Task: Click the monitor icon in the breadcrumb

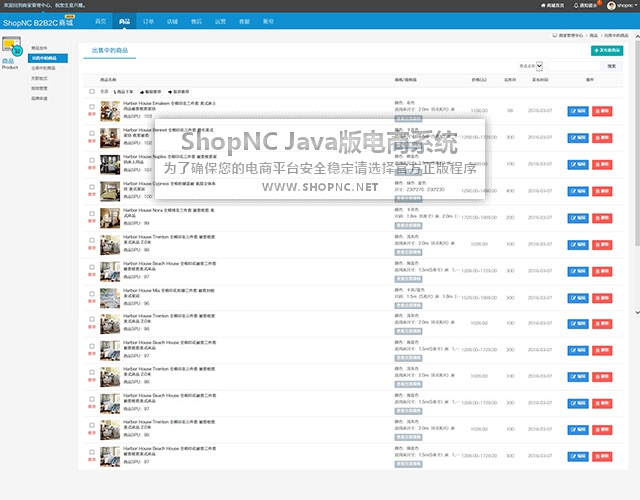Action: tap(555, 36)
